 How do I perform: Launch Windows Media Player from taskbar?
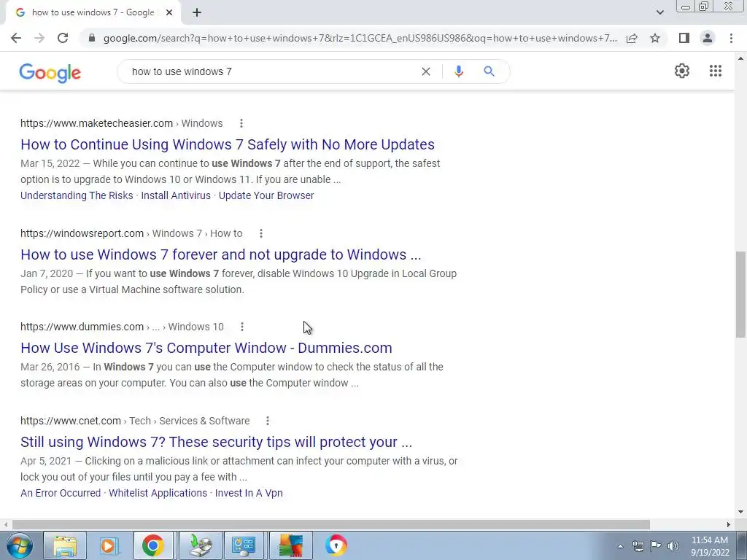click(109, 545)
